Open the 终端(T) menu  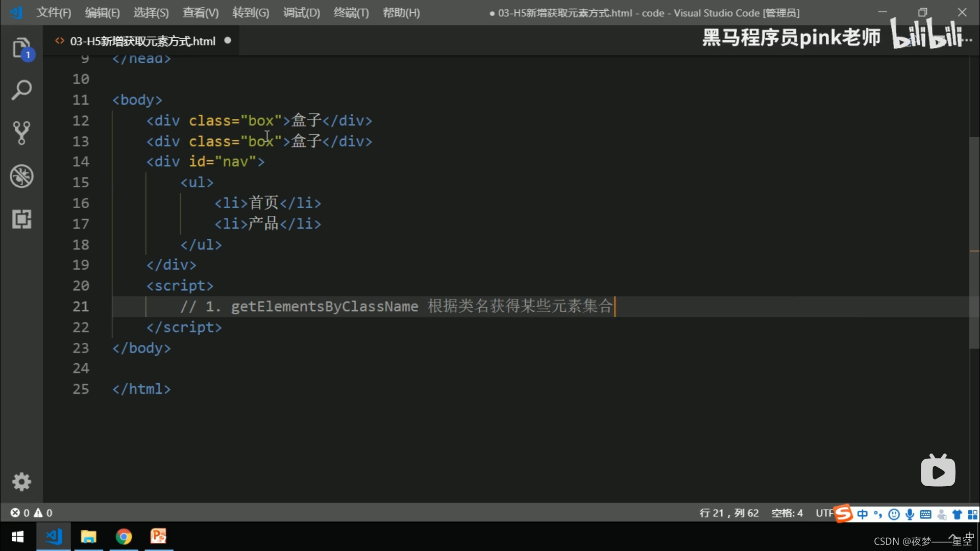click(x=351, y=13)
